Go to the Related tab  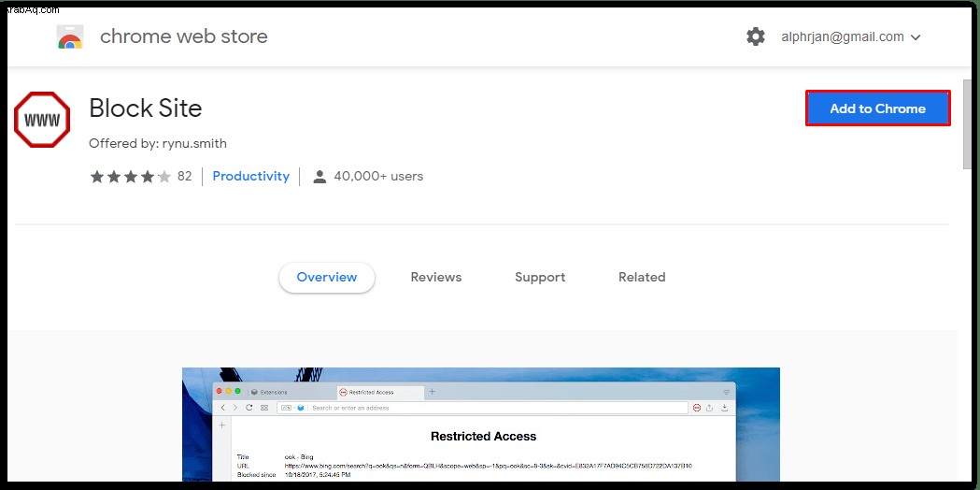pyautogui.click(x=642, y=277)
